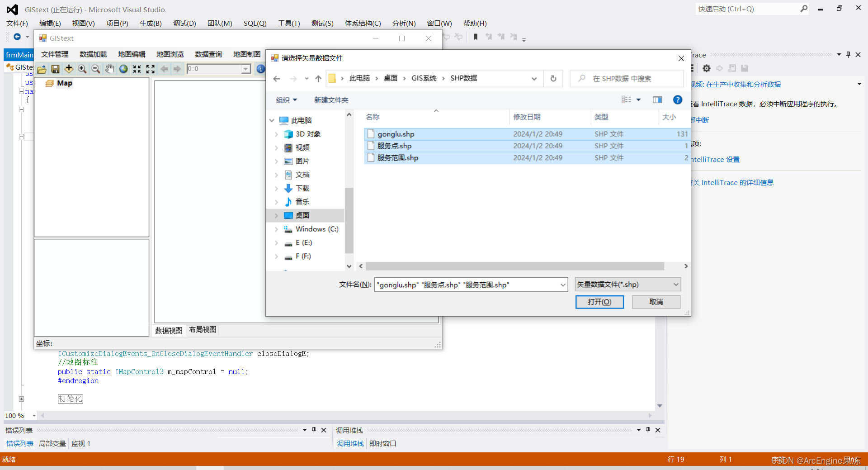The width and height of the screenshot is (868, 470).
Task: Click the 新建文件夹 button
Action: click(x=330, y=100)
